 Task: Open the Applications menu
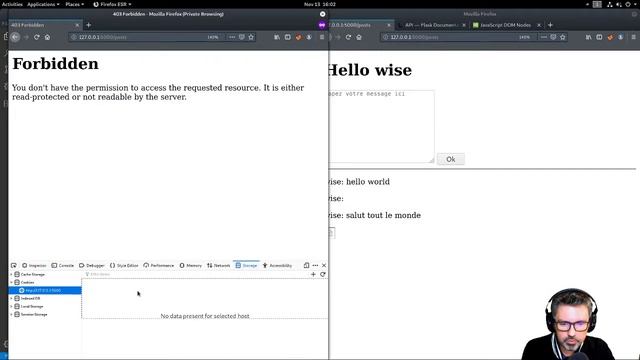(x=43, y=4)
